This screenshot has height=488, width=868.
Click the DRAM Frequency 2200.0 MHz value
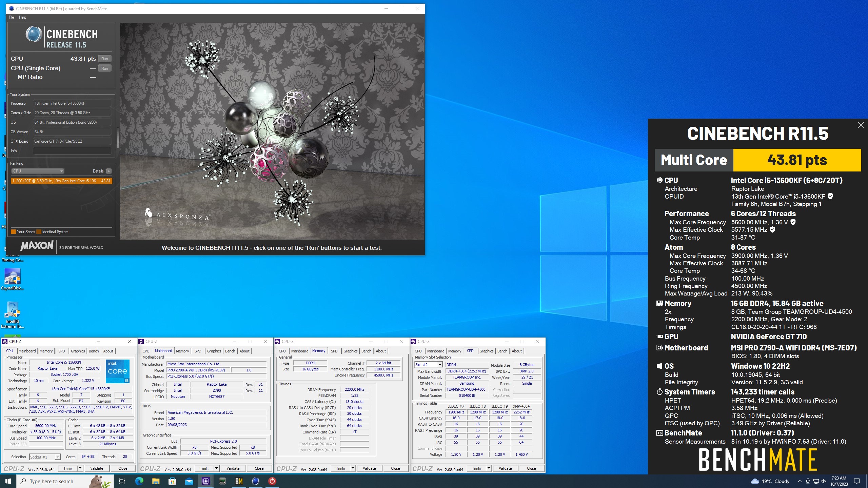coord(354,390)
